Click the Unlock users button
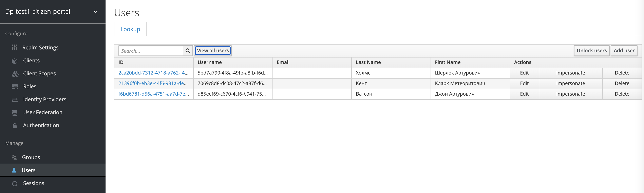Image resolution: width=644 pixels, height=193 pixels. tap(591, 51)
